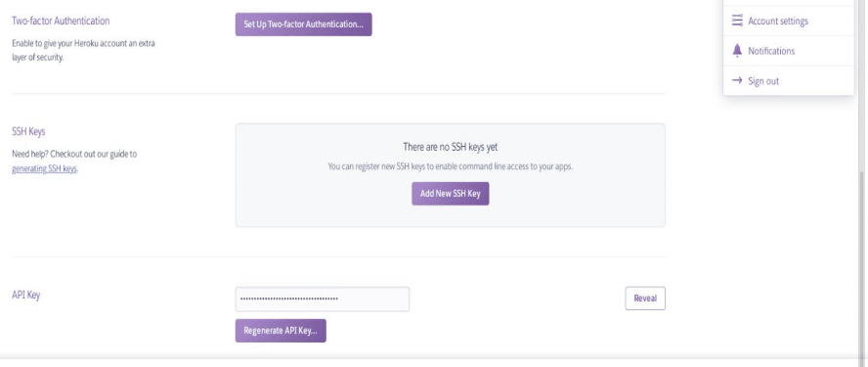Click the extra layer of security description

[83, 50]
